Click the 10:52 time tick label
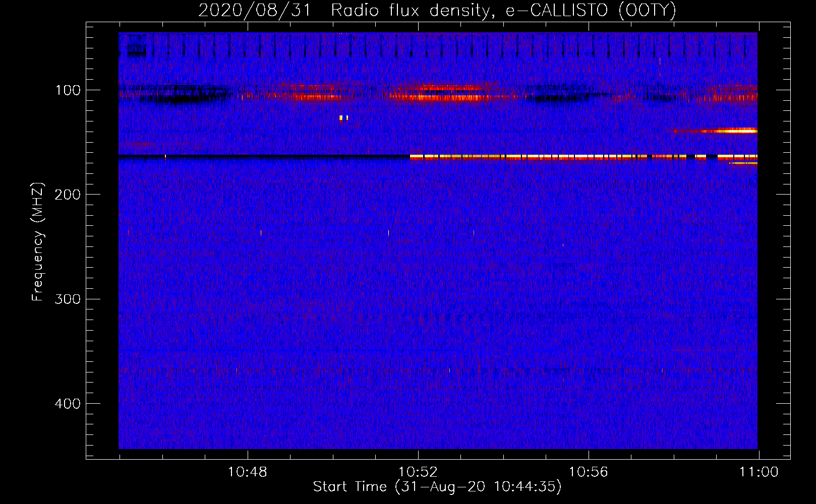This screenshot has width=816, height=504. (x=418, y=472)
